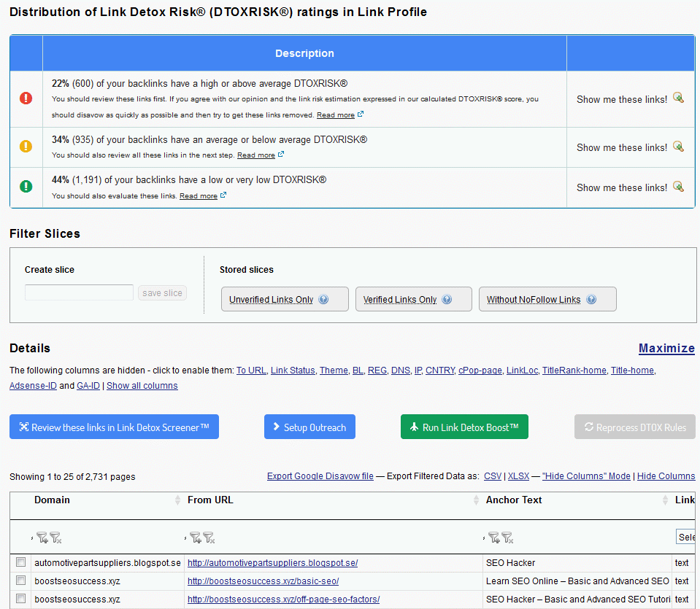
Task: Sort table by Anchor Text column arrows
Action: pyautogui.click(x=665, y=500)
